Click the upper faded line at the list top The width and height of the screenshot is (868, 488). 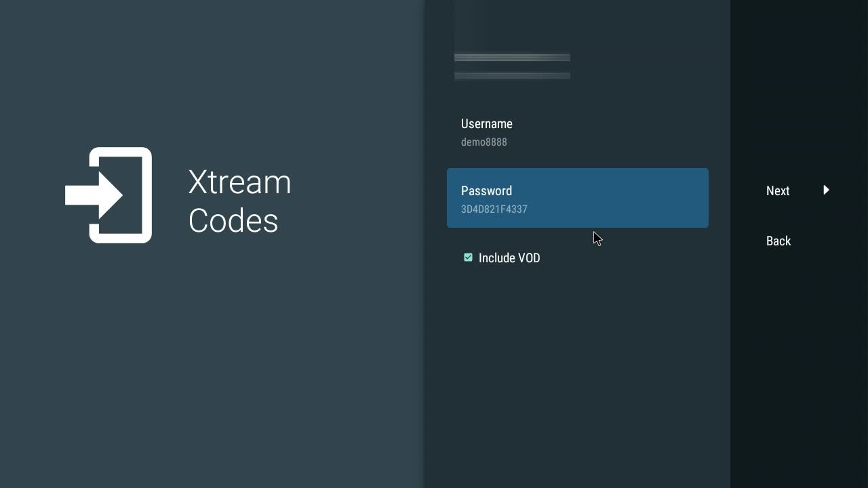click(x=512, y=58)
